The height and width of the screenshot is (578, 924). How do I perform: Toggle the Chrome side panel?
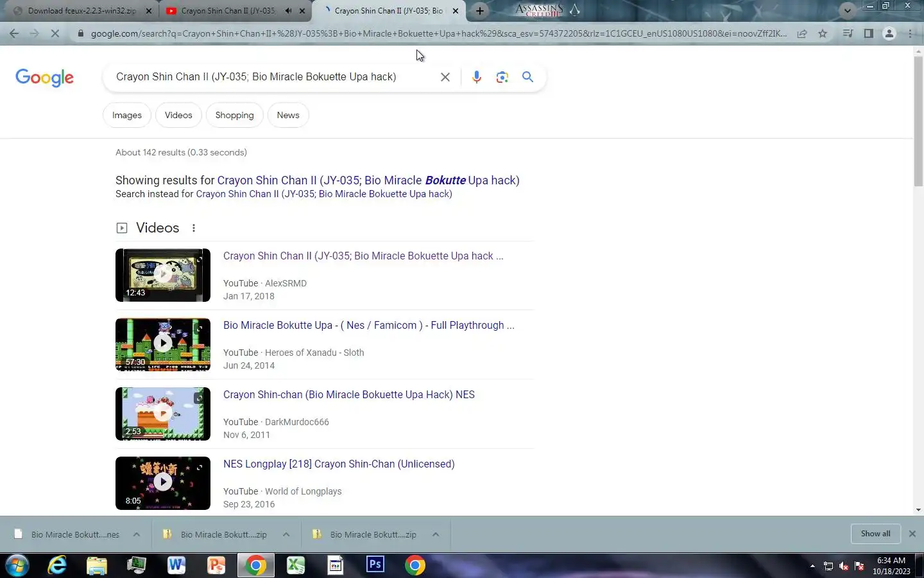[868, 33]
